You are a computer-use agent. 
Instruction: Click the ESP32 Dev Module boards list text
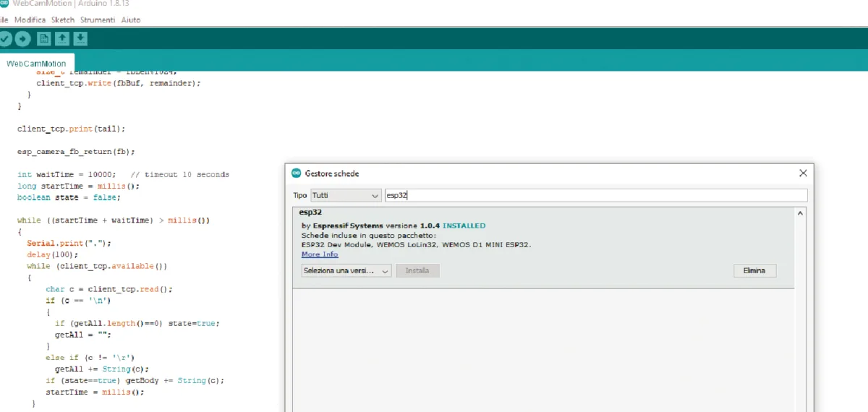coord(417,245)
